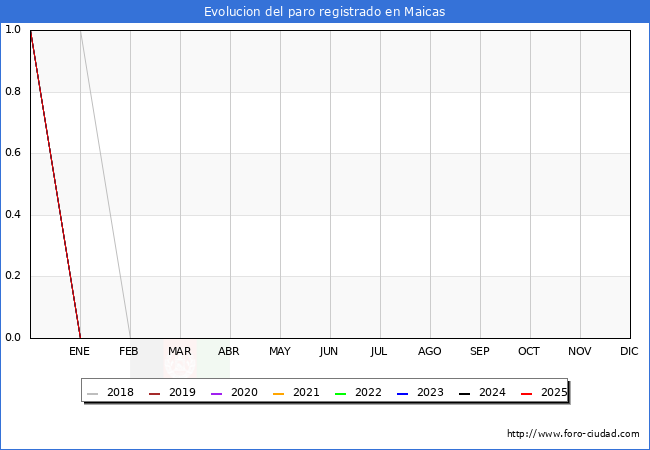Click the ENE month axis label

coord(80,352)
